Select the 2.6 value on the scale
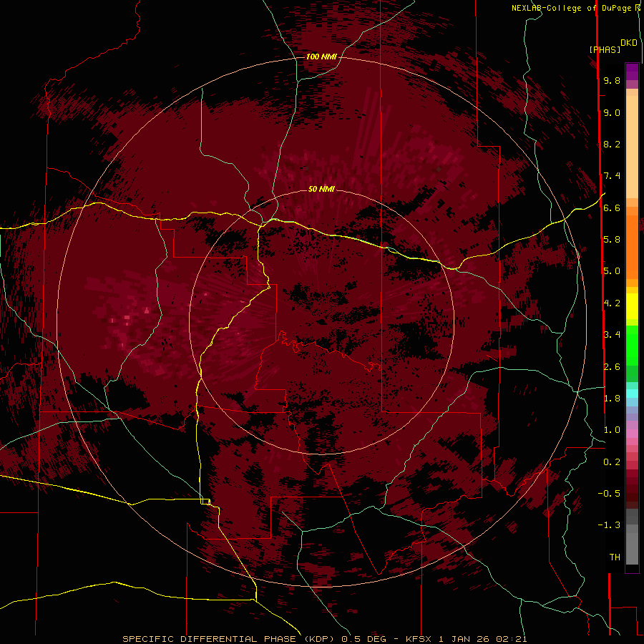 tap(612, 367)
